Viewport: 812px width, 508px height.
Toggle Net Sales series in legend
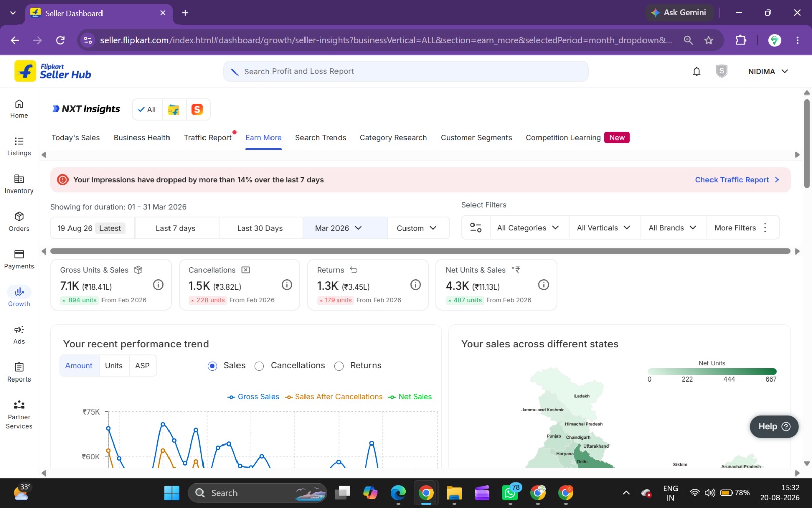(410, 397)
